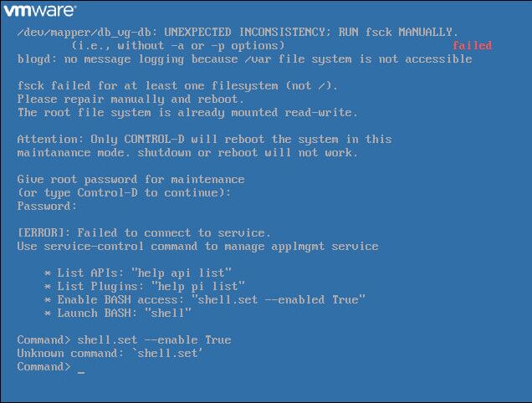532x403 pixels.
Task: Click the typed 'shell.set --enable True' command
Action: point(155,340)
